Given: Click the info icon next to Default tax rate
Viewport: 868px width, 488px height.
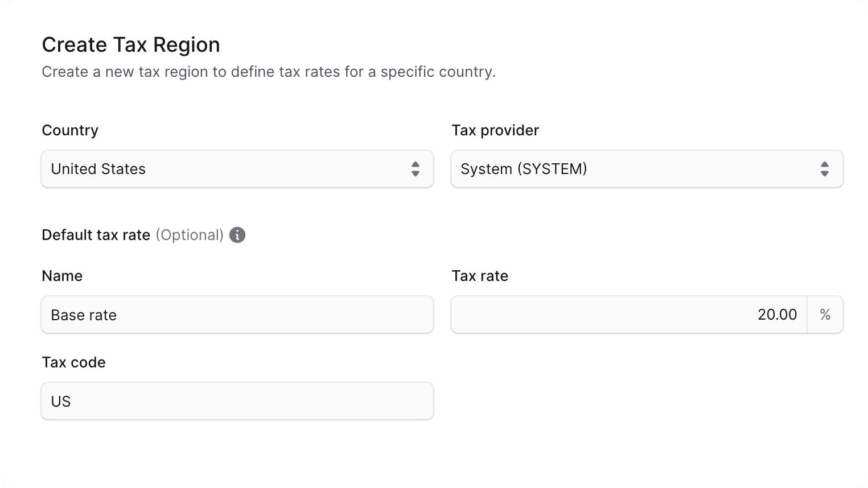Looking at the screenshot, I should tap(237, 234).
